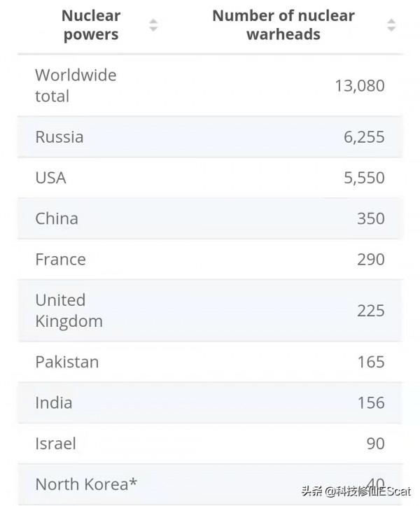Screen dimensions: 420x506
Task: Click the Number of nuclear warheads sort icon
Action: pyautogui.click(x=391, y=26)
